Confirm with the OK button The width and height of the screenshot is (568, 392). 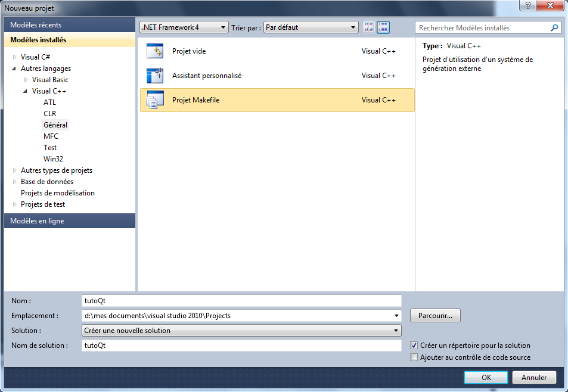click(486, 377)
